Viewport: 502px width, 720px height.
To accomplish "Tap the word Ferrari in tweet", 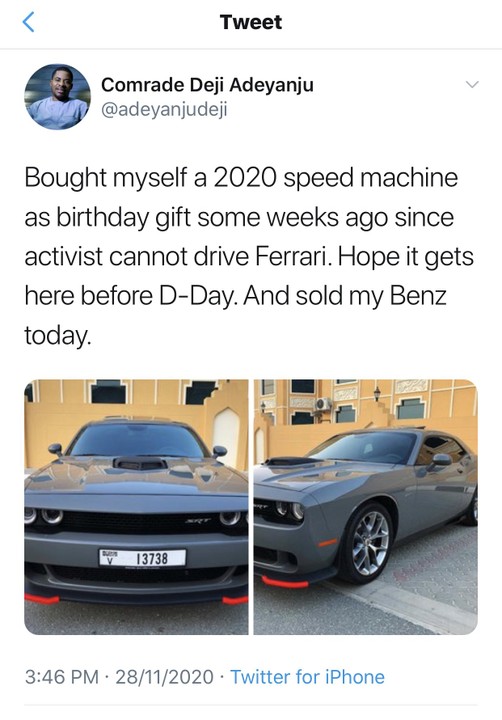I will pyautogui.click(x=292, y=256).
